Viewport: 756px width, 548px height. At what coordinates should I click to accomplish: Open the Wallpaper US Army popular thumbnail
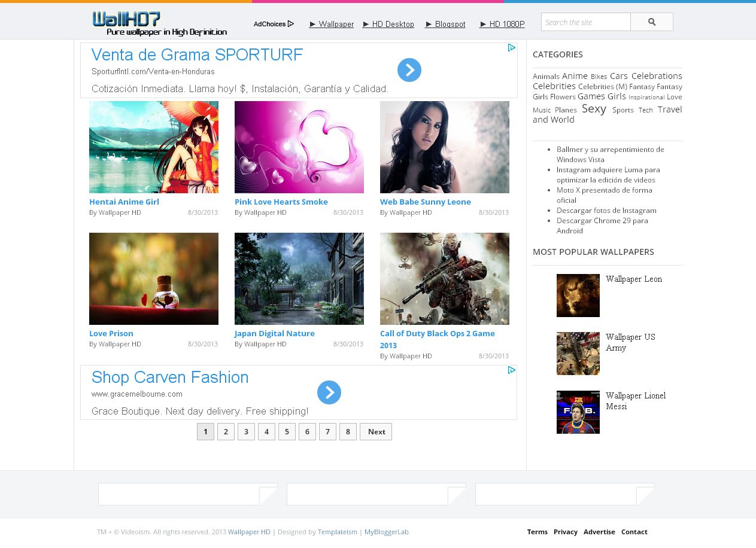tap(578, 354)
